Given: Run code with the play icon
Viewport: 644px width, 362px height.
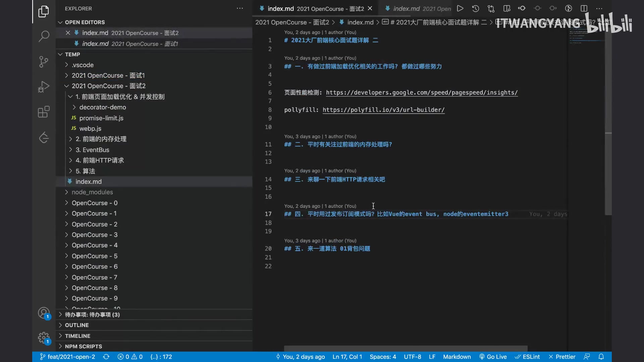Looking at the screenshot, I should click(460, 8).
